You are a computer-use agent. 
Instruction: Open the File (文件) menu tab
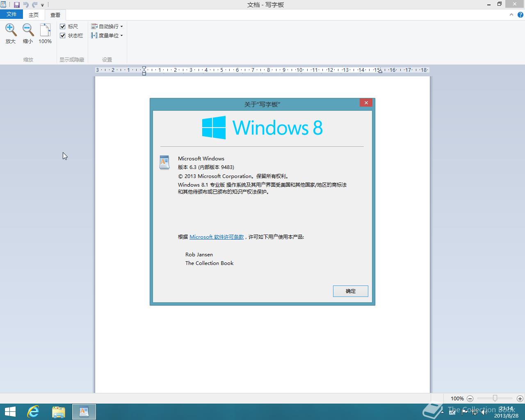11,14
